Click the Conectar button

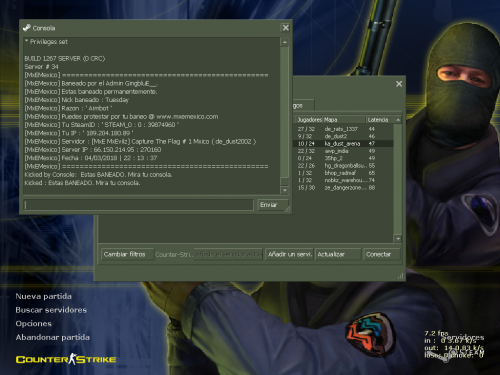click(x=381, y=254)
